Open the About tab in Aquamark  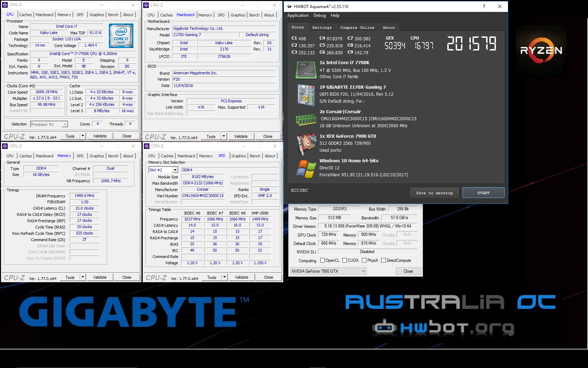[388, 27]
